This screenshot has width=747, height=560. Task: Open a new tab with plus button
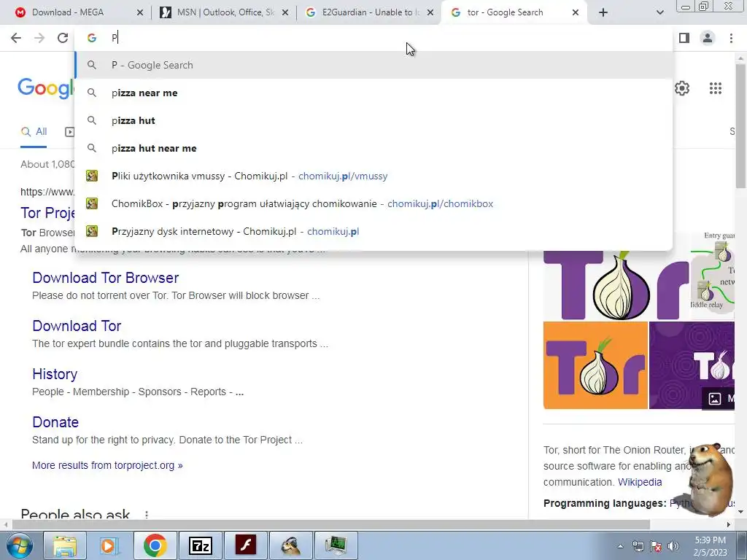pyautogui.click(x=603, y=12)
